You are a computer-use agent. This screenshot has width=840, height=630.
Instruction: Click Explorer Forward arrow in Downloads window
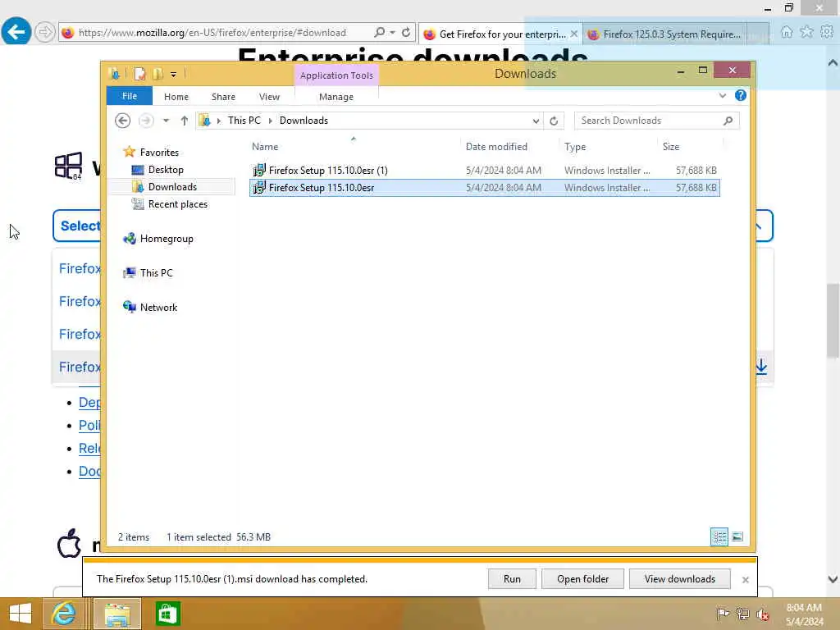pyautogui.click(x=146, y=121)
